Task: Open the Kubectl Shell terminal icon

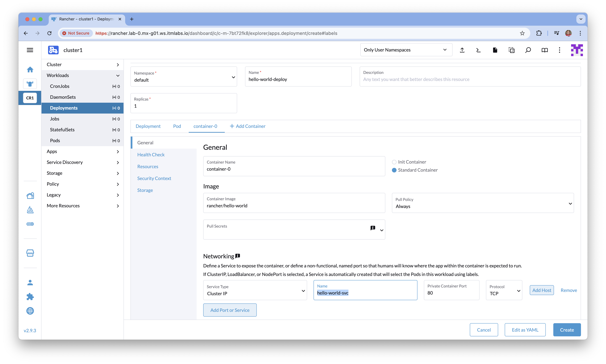Action: click(x=478, y=50)
